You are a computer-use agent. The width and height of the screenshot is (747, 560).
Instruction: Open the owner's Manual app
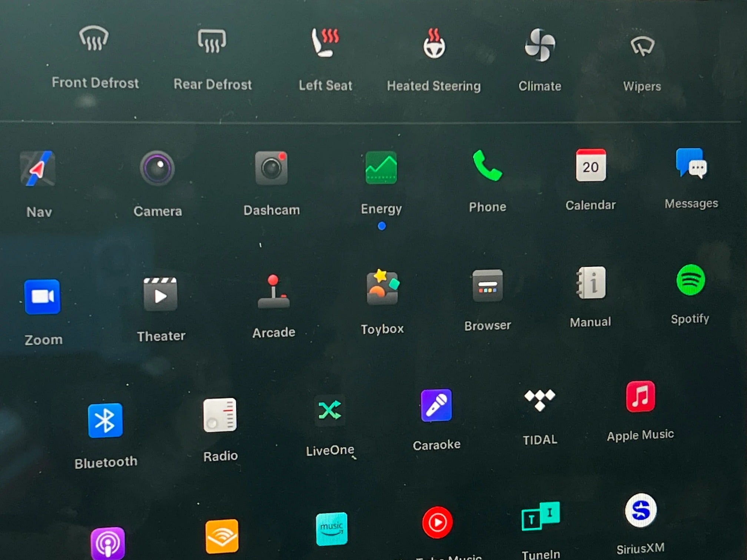click(x=591, y=283)
